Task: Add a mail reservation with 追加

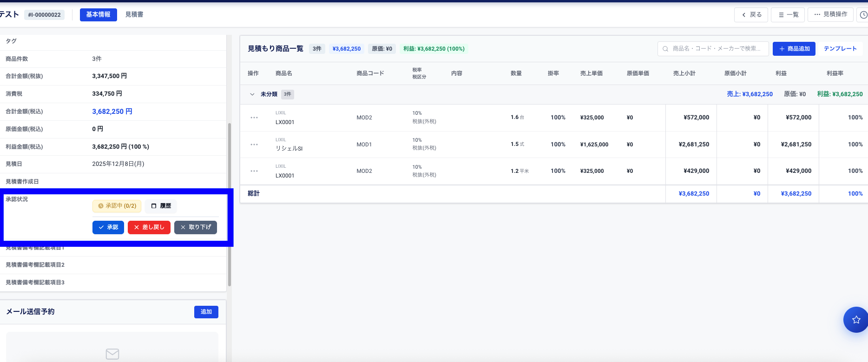Action: click(x=206, y=312)
